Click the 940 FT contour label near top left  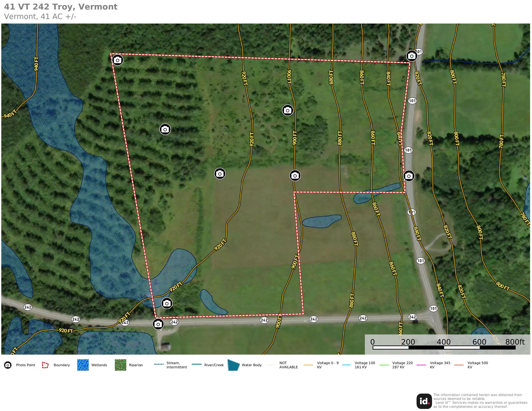pos(36,64)
